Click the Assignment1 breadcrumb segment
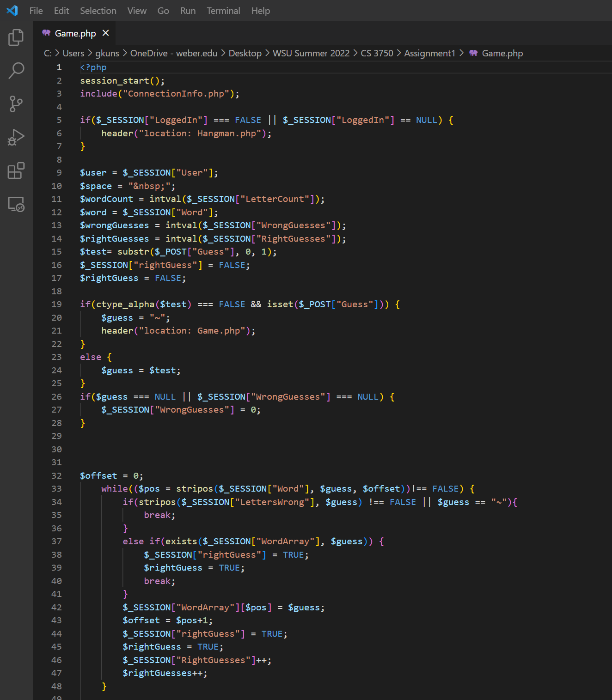The width and height of the screenshot is (612, 700). click(430, 53)
